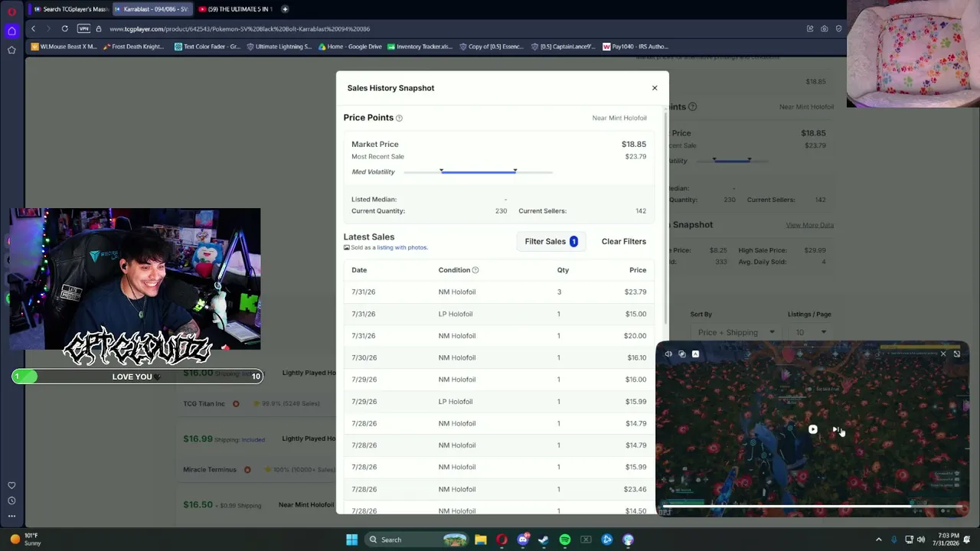Screen dimensions: 980x551
Task: Open File Explorer from taskbar
Action: [x=481, y=540]
